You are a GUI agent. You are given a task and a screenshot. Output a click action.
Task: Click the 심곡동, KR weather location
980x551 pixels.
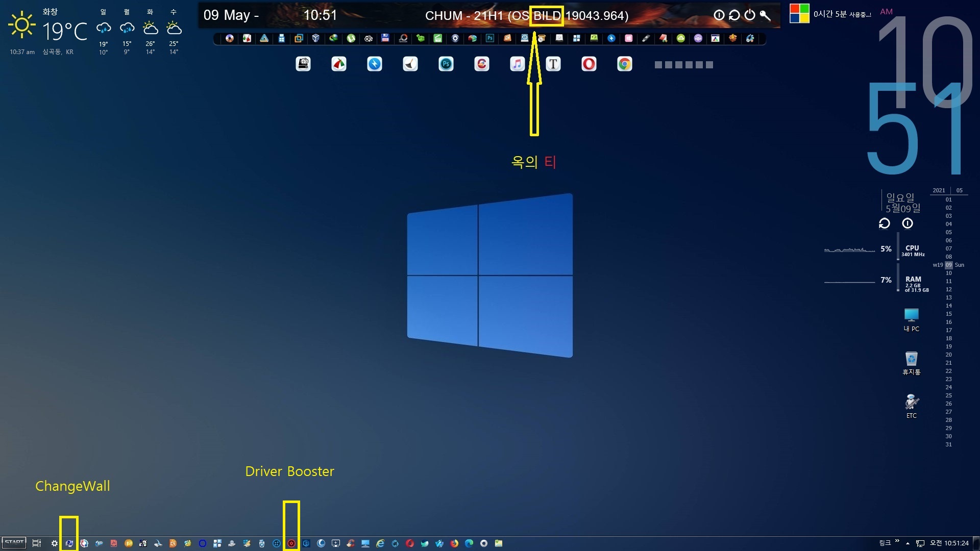pos(58,52)
